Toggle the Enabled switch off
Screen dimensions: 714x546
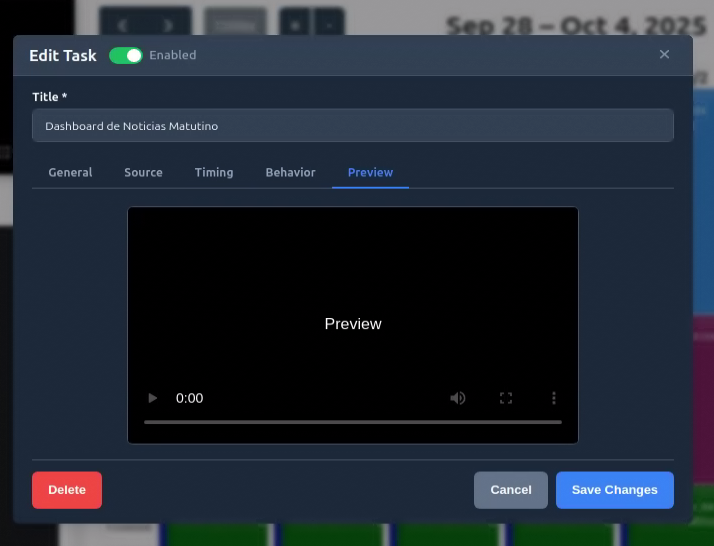126,55
